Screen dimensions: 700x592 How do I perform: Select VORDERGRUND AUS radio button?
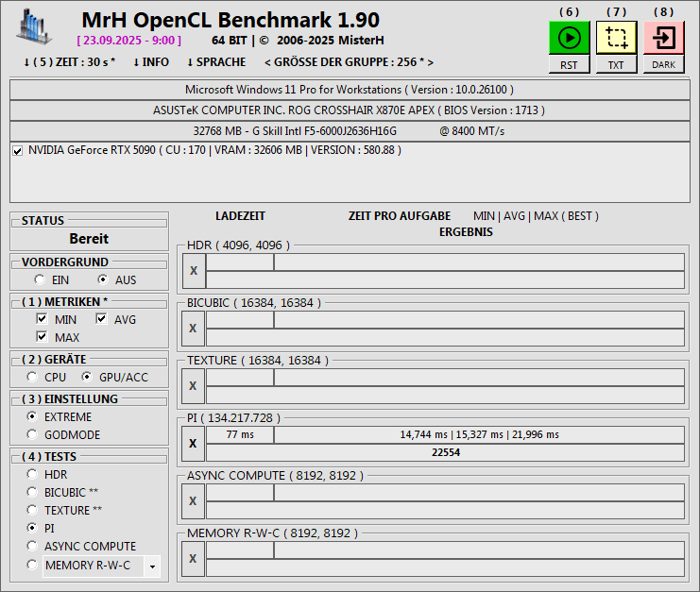[x=103, y=279]
